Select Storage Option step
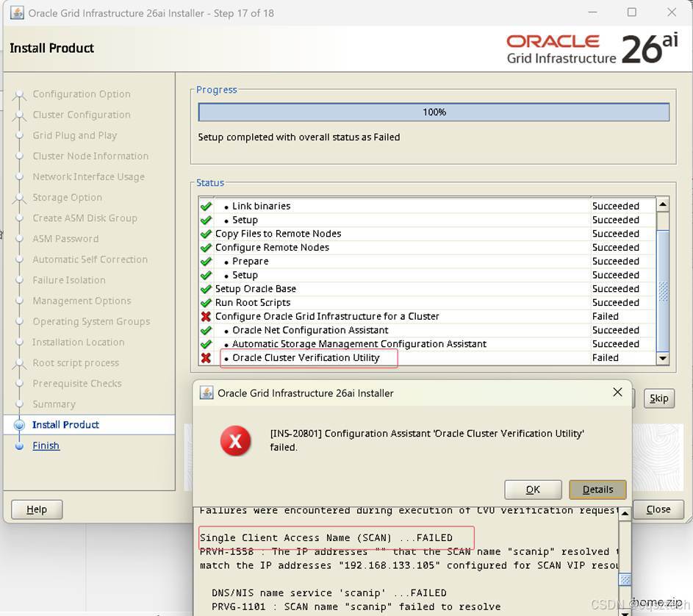The height and width of the screenshot is (616, 693). (x=67, y=198)
